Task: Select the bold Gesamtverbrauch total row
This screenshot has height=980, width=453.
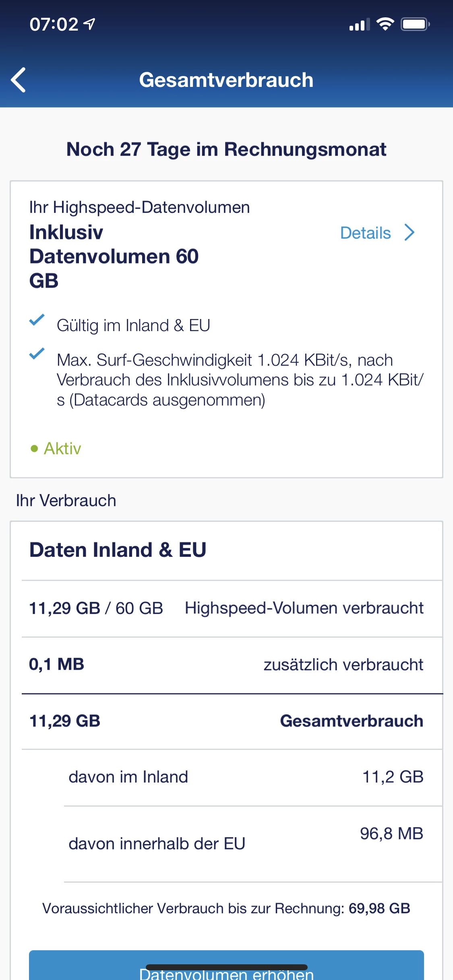Action: point(226,721)
